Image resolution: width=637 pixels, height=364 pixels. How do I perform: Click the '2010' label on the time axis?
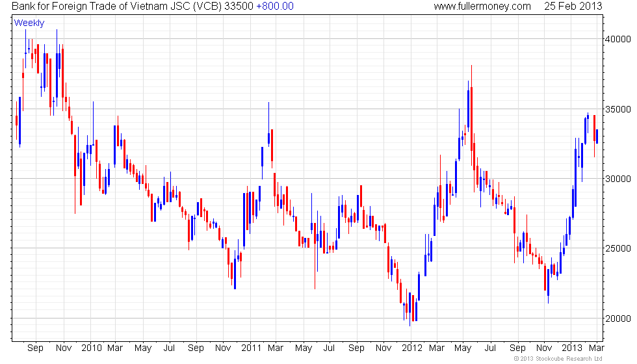[x=92, y=348]
